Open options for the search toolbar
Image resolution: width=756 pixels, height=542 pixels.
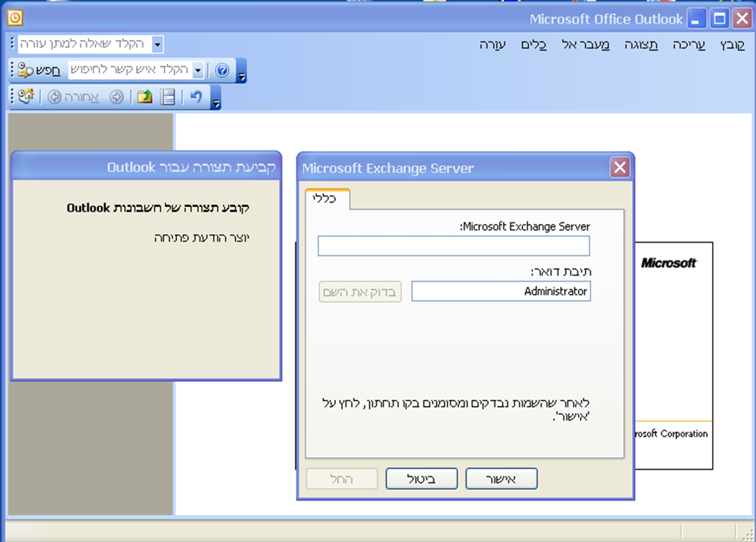tap(241, 71)
